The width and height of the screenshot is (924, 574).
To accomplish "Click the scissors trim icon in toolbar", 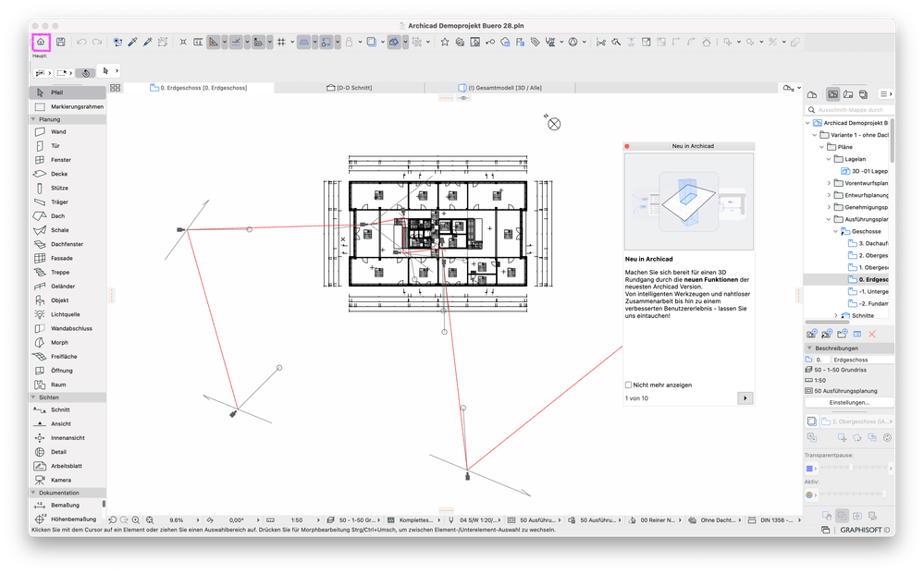I will point(600,42).
